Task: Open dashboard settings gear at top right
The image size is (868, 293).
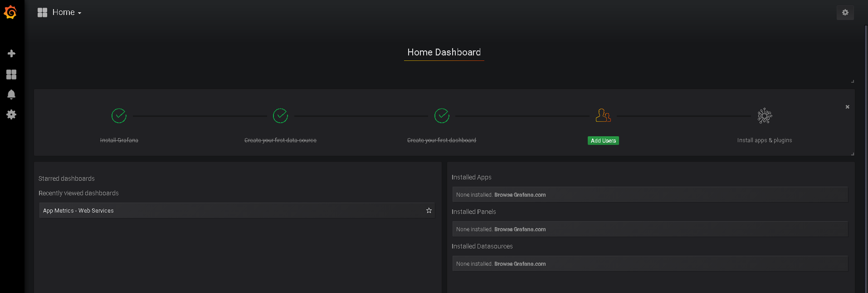Action: tap(845, 13)
